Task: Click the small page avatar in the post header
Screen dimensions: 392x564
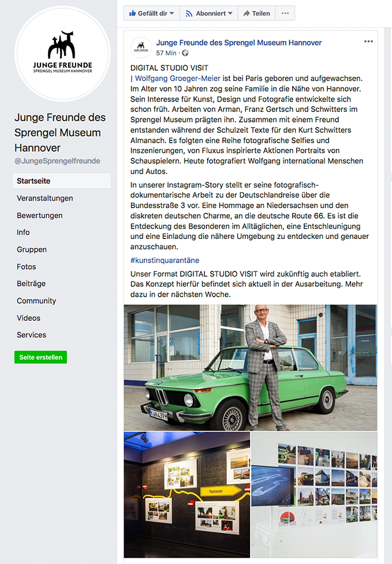Action: pyautogui.click(x=141, y=47)
